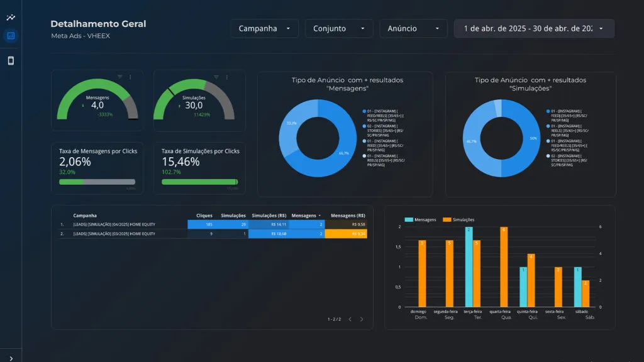Image resolution: width=644 pixels, height=362 pixels.
Task: Click the Taxa de Simulações por Clicks progress bar
Action: (x=199, y=182)
